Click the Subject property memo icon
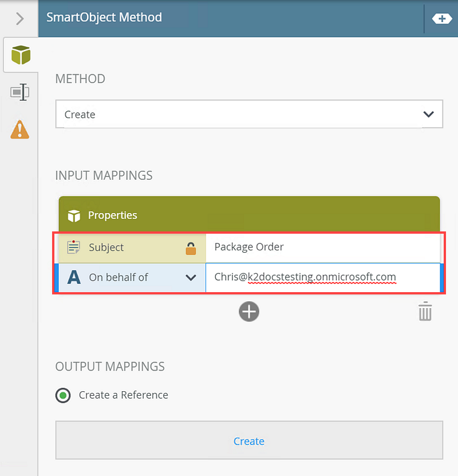Viewport: 458px width, 476px height. (73, 247)
